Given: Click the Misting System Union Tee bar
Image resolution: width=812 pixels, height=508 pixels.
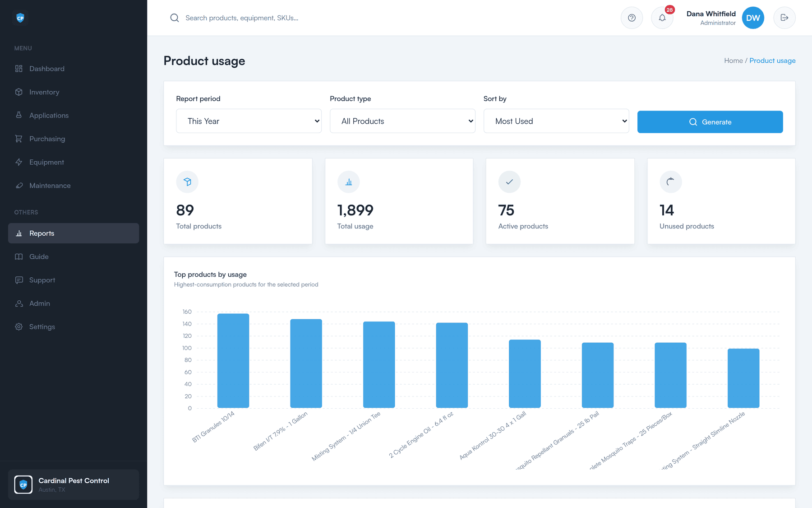Looking at the screenshot, I should [x=379, y=365].
